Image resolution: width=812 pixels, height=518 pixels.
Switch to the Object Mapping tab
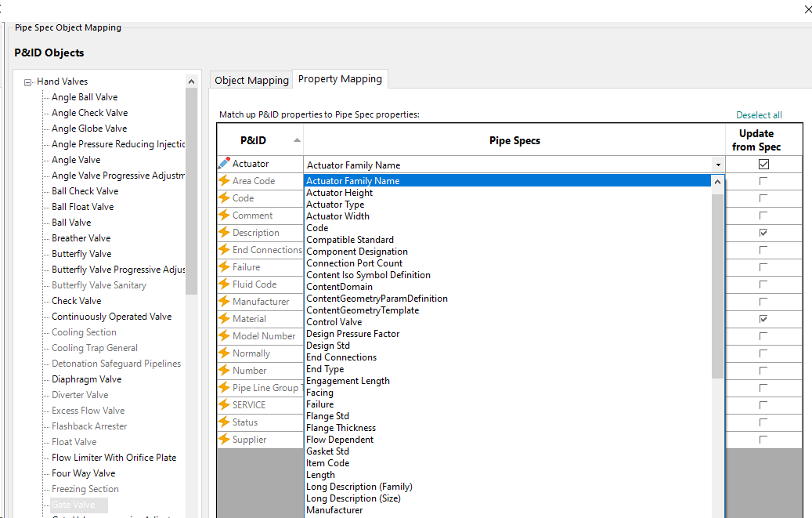click(x=251, y=78)
